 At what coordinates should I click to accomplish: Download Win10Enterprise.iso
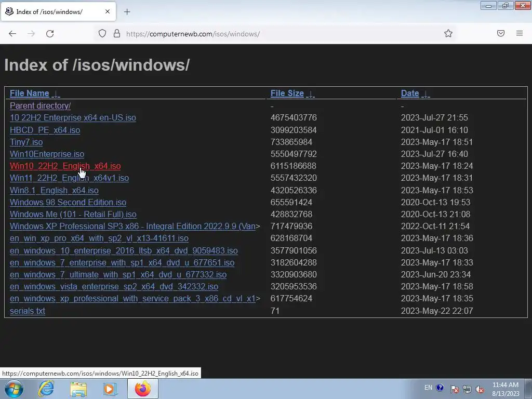point(47,154)
